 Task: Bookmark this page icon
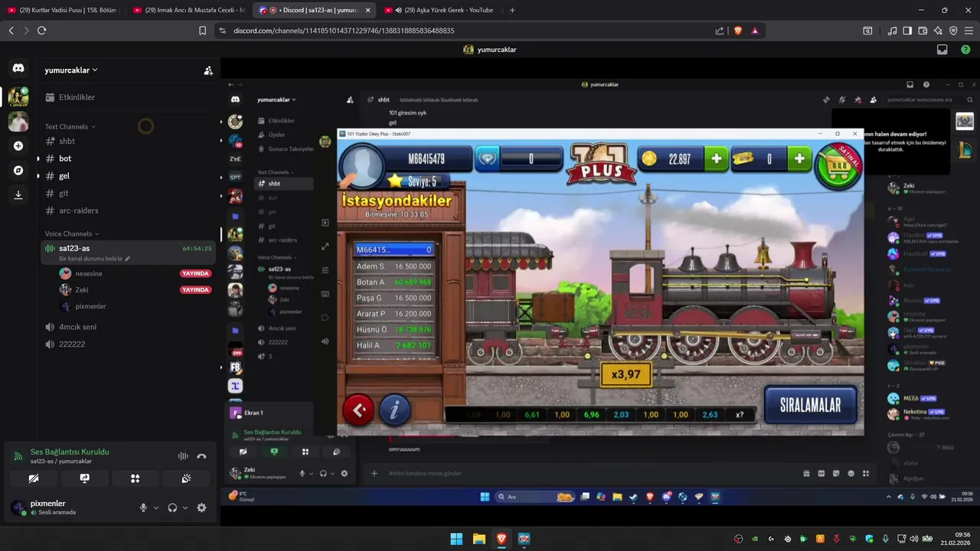tap(202, 31)
